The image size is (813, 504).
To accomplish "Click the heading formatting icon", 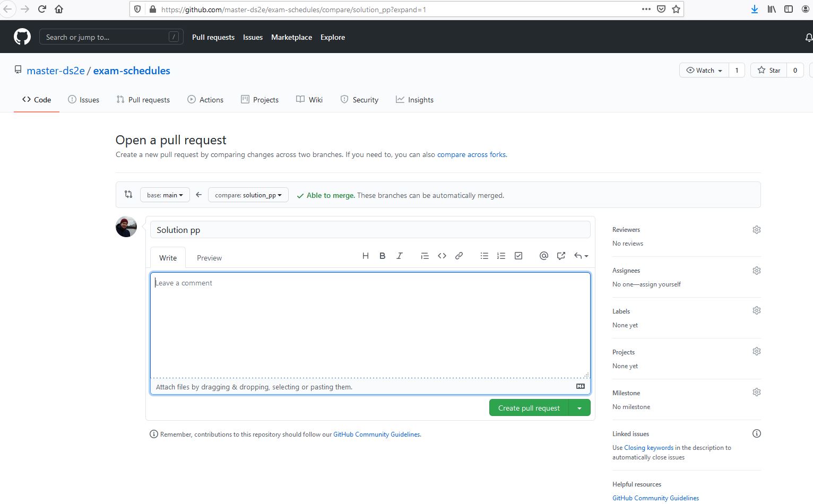I will (x=365, y=256).
